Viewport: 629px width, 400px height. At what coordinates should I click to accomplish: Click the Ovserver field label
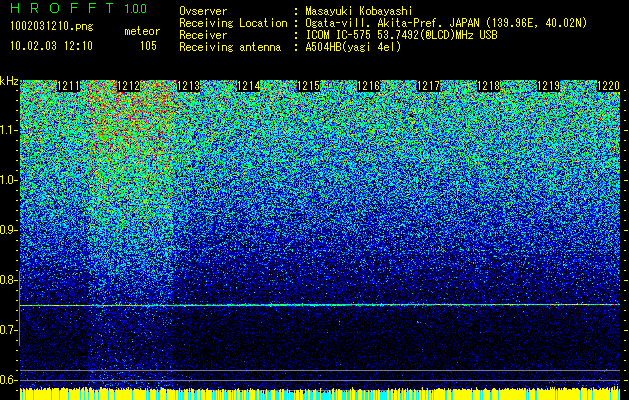tap(203, 11)
